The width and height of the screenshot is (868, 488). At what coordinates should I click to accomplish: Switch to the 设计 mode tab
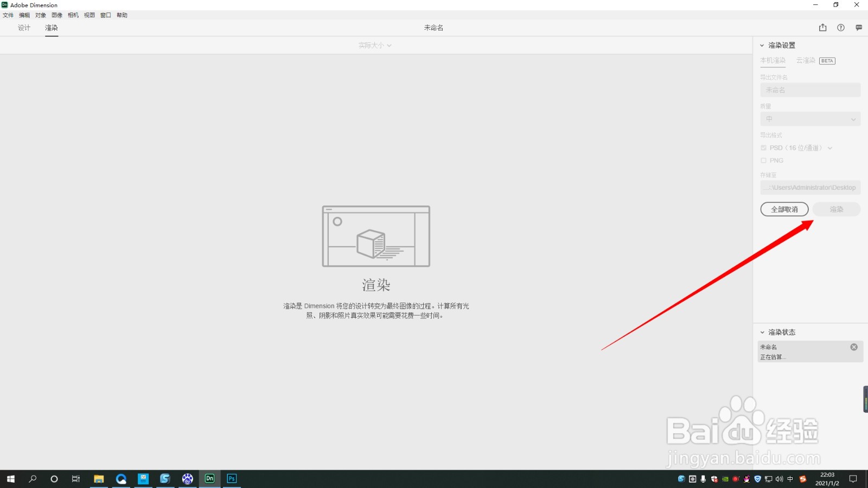click(x=24, y=28)
